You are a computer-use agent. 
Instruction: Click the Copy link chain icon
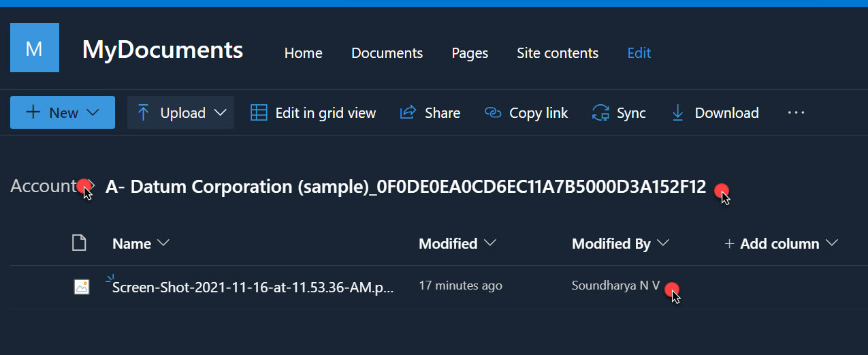tap(493, 113)
